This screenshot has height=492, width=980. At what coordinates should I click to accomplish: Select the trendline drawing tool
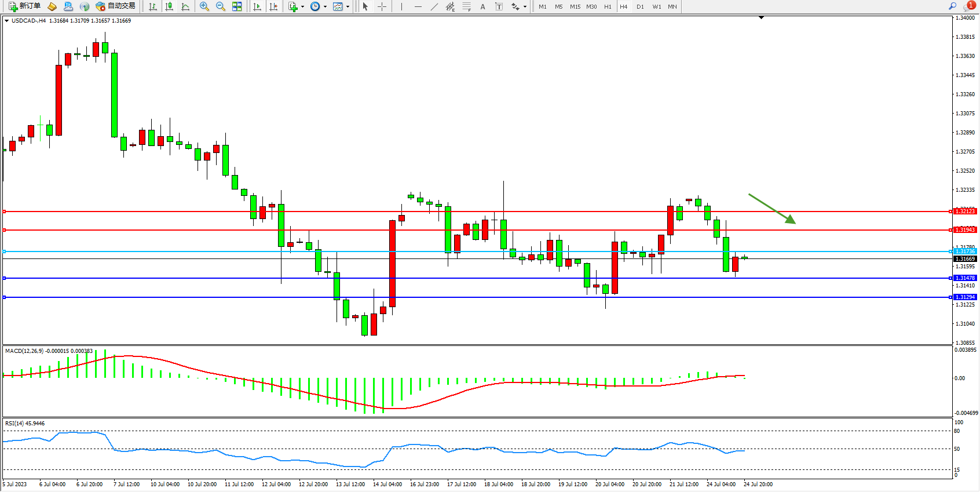pyautogui.click(x=434, y=6)
